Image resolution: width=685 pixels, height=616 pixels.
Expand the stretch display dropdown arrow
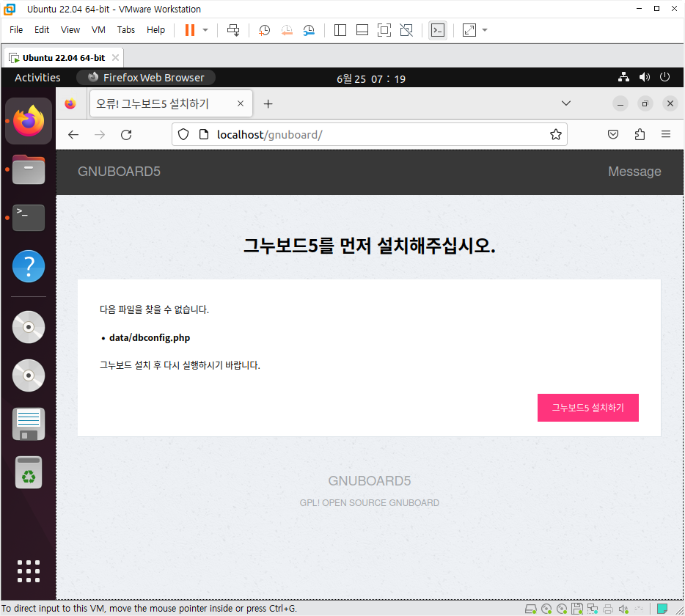(485, 30)
